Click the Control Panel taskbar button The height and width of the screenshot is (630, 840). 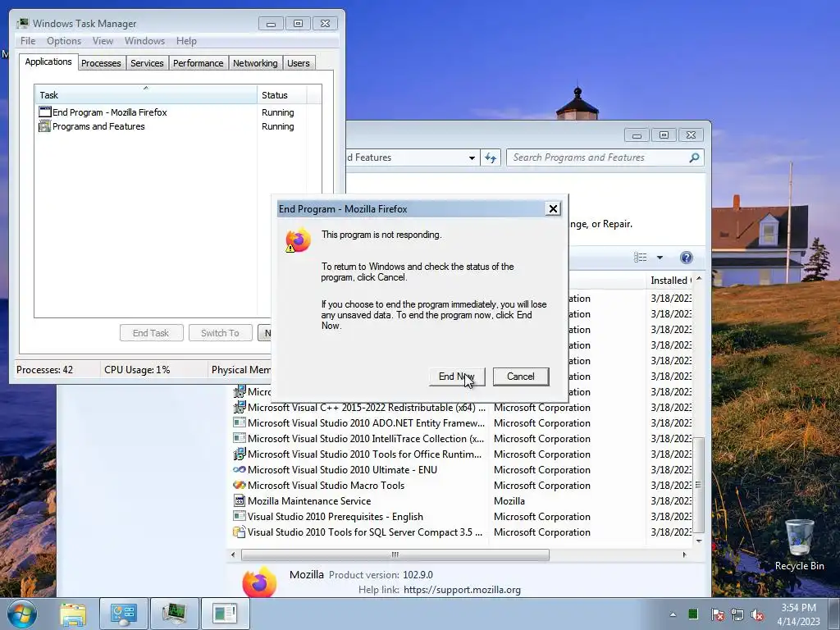124,614
